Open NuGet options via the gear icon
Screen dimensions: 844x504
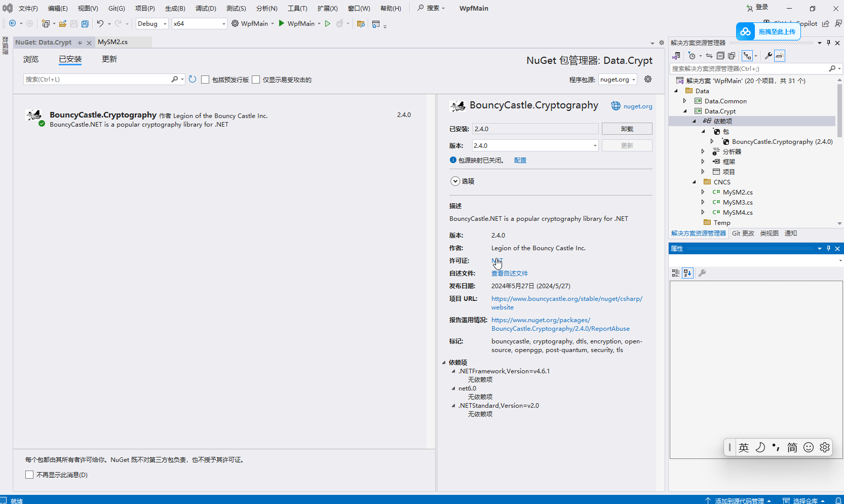(x=648, y=79)
